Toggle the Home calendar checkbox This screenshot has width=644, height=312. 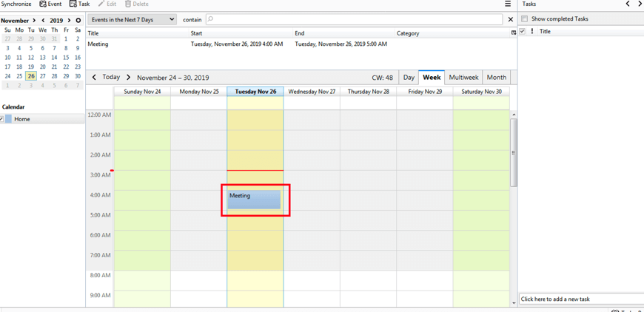click(x=1, y=119)
